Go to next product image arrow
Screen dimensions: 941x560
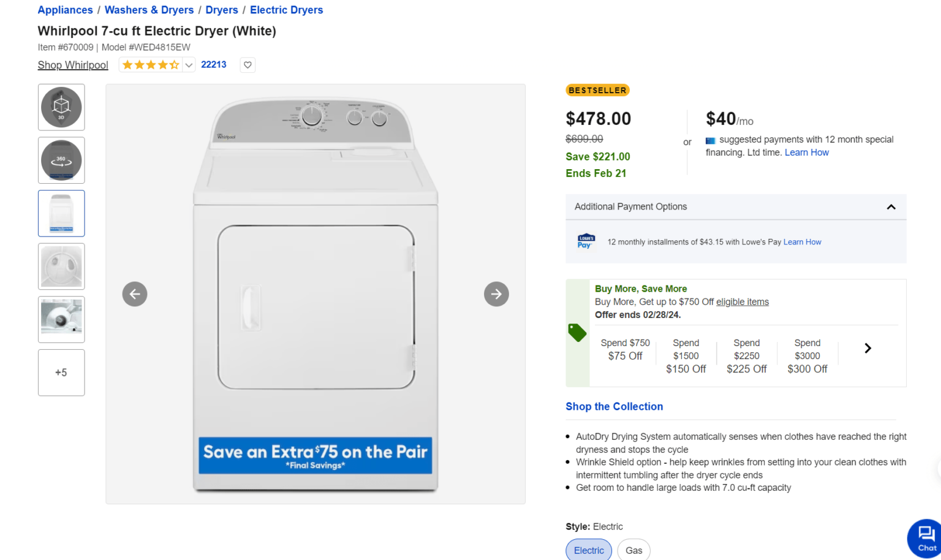(496, 294)
